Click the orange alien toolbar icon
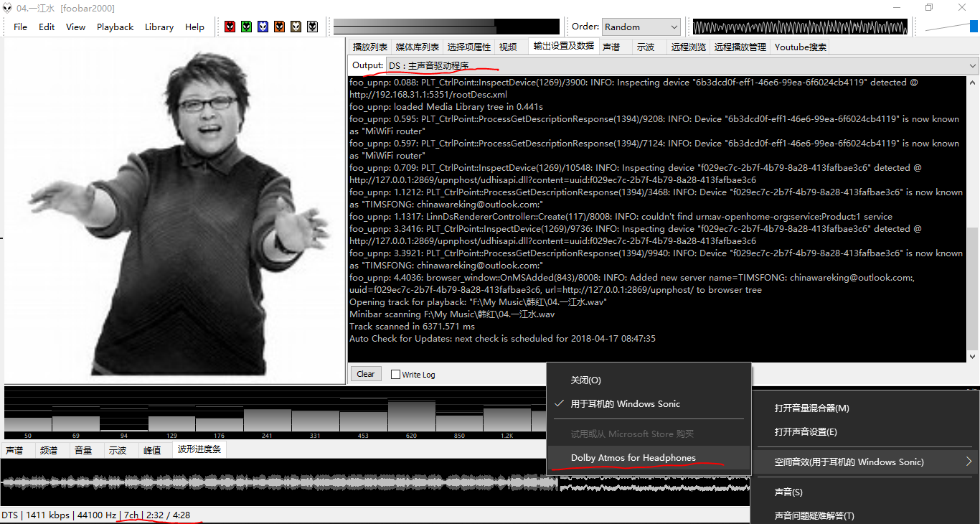Viewport: 980px width, 524px height. pos(279,27)
